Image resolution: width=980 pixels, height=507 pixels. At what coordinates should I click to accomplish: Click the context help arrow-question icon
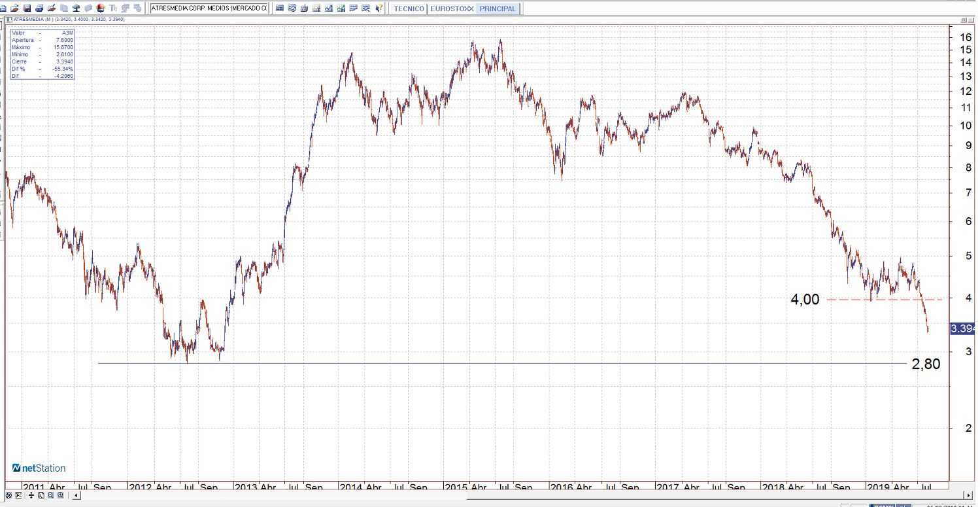pyautogui.click(x=379, y=9)
